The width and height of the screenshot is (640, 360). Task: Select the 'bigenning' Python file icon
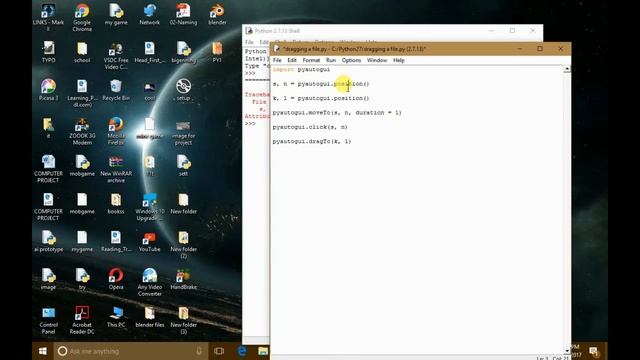click(183, 52)
